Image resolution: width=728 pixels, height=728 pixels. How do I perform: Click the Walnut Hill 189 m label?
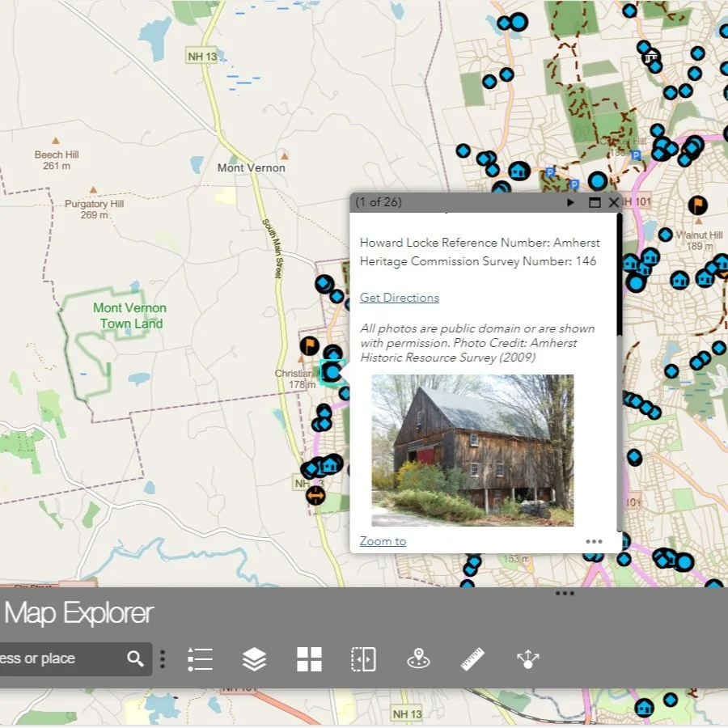(699, 240)
